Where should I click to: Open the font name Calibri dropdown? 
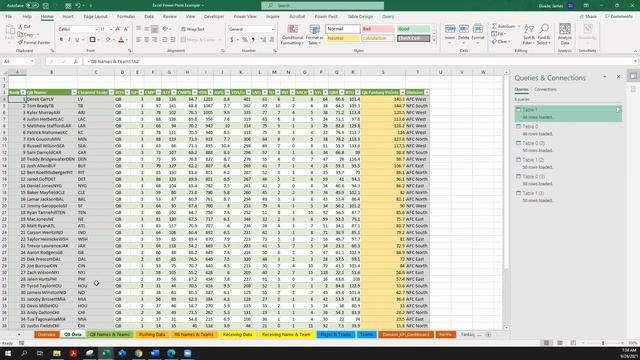click(x=96, y=29)
